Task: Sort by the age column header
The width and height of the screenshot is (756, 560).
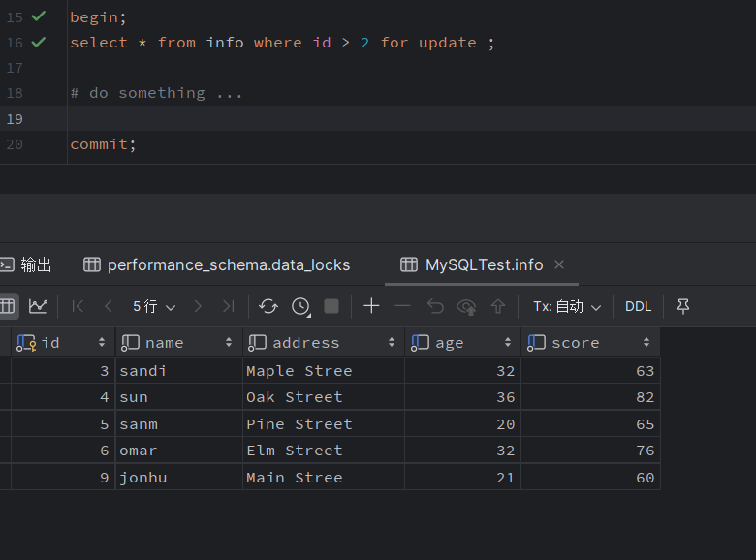Action: (463, 343)
